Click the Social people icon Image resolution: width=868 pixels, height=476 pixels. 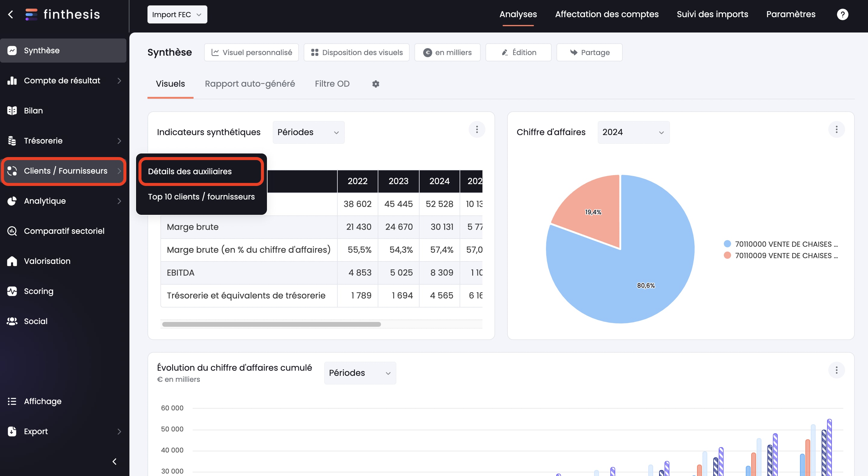[12, 321]
